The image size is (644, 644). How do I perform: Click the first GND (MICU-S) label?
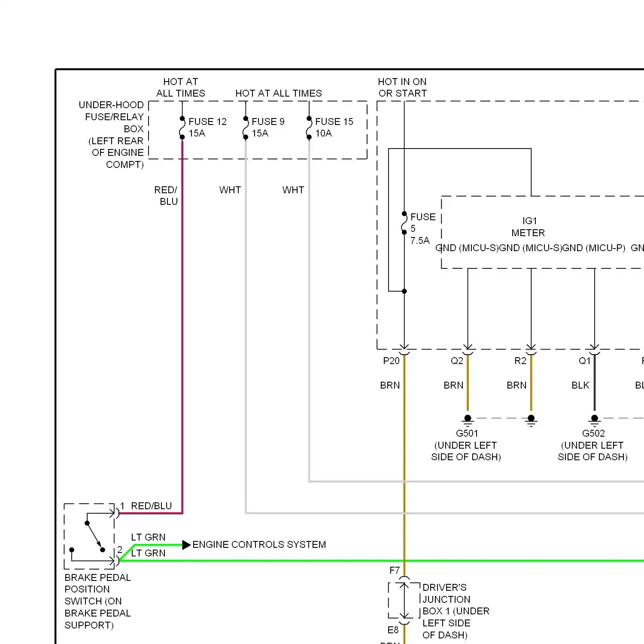coord(467,248)
